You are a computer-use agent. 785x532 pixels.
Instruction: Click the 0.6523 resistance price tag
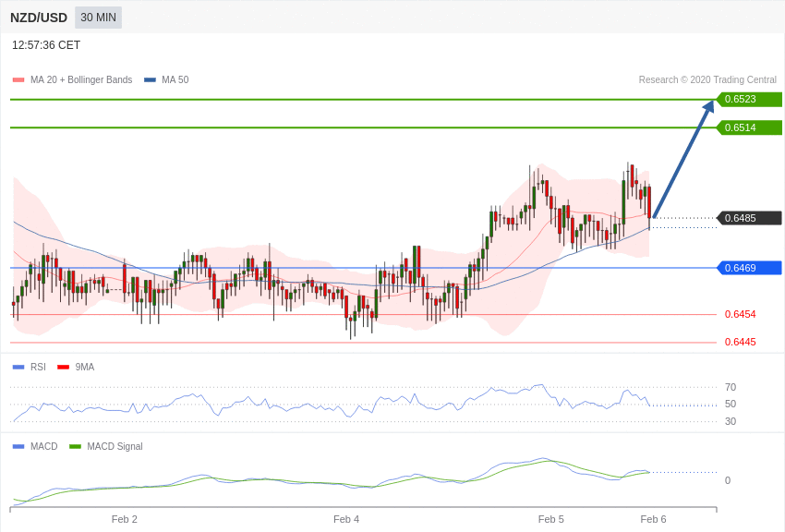tap(748, 99)
